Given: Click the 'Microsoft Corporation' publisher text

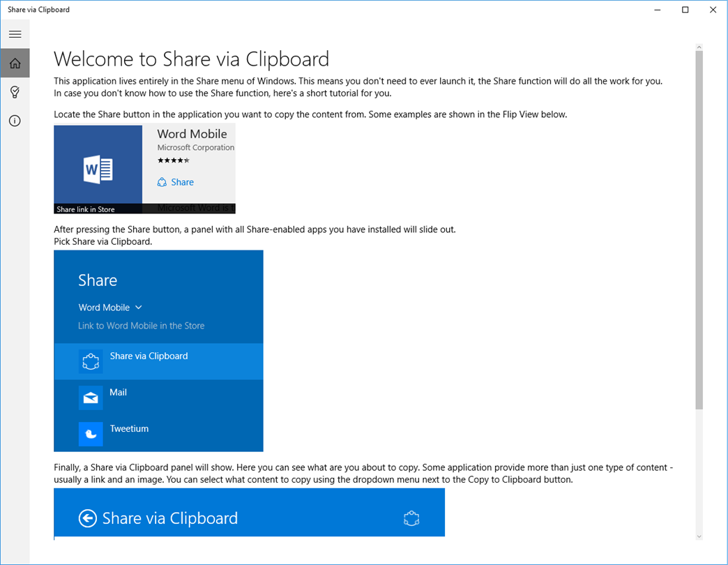Looking at the screenshot, I should pos(195,148).
